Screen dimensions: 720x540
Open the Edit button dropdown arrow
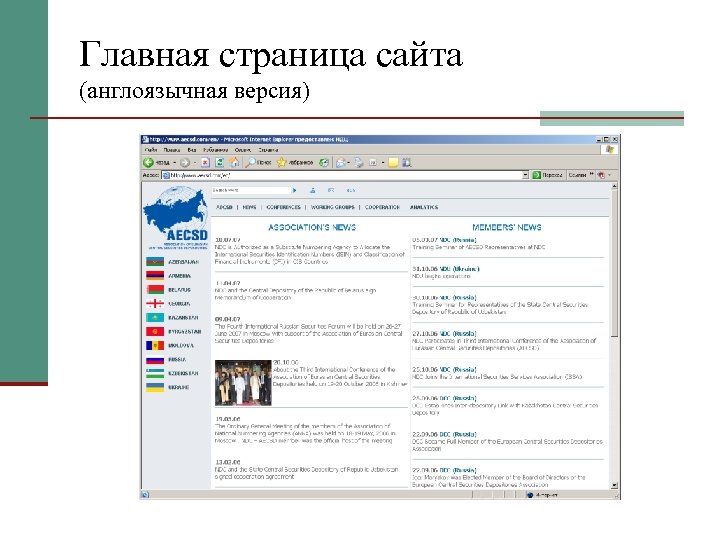382,163
